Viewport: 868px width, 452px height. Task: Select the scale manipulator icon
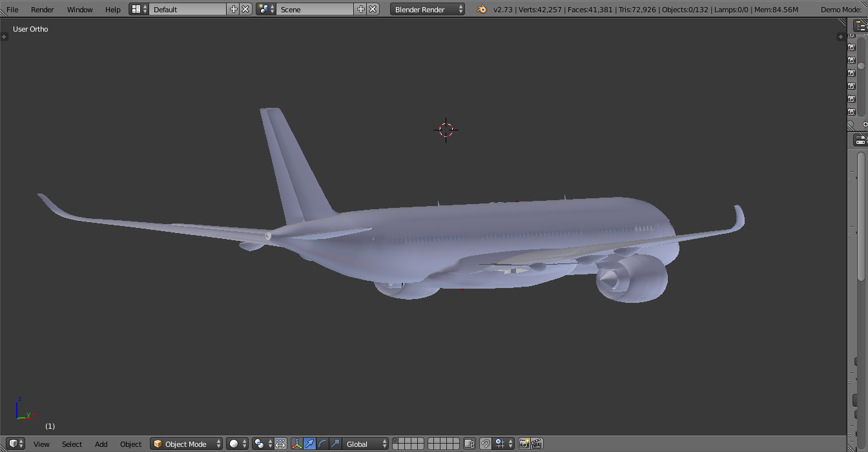pyautogui.click(x=335, y=444)
